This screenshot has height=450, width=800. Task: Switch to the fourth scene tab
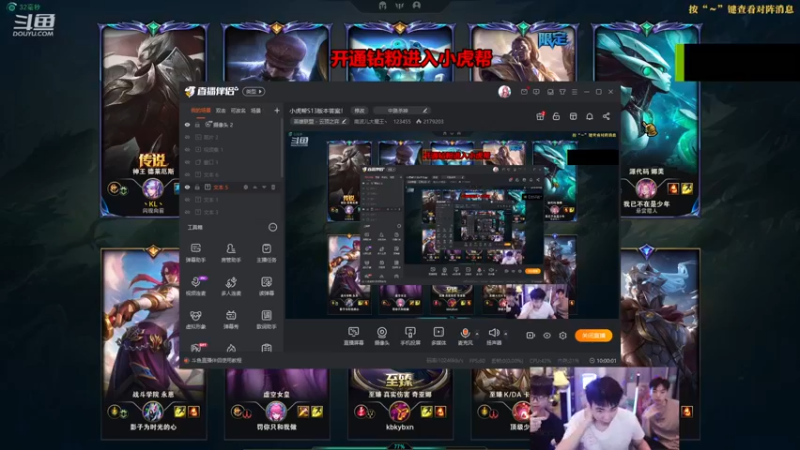256,110
